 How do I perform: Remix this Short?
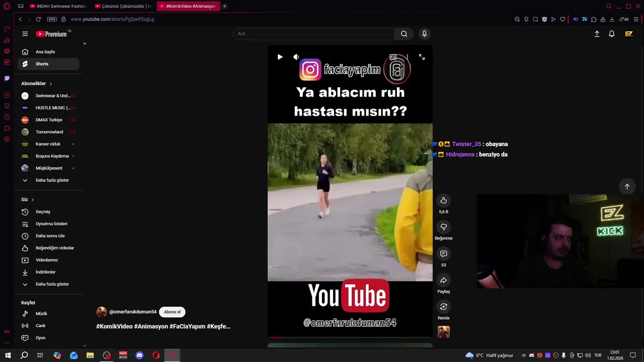443,307
